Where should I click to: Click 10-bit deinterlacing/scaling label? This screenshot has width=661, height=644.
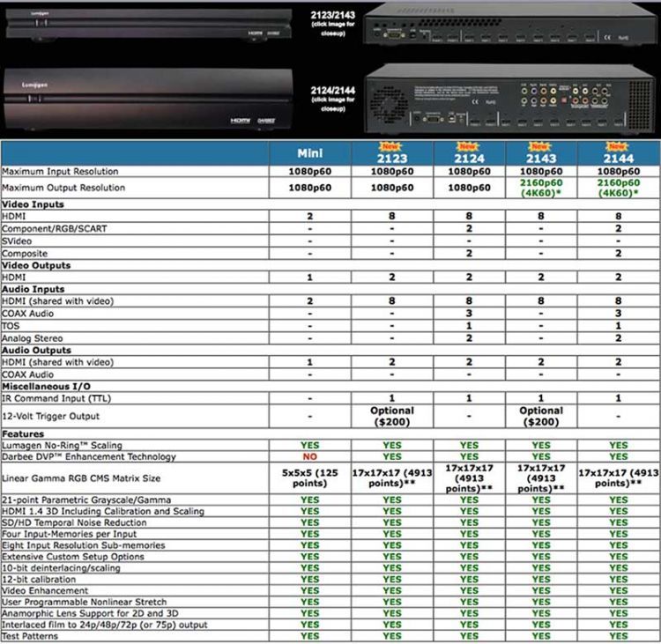61,568
